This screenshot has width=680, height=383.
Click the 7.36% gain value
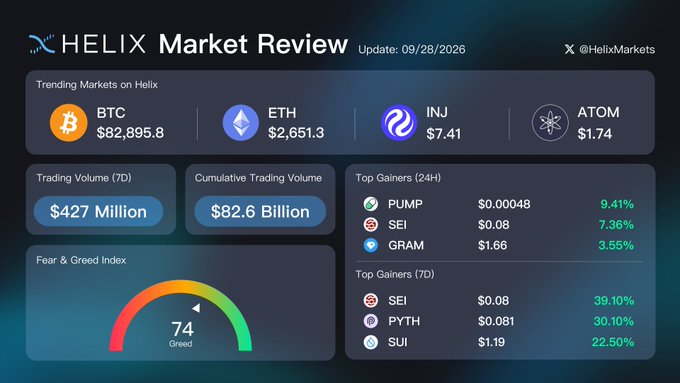616,225
